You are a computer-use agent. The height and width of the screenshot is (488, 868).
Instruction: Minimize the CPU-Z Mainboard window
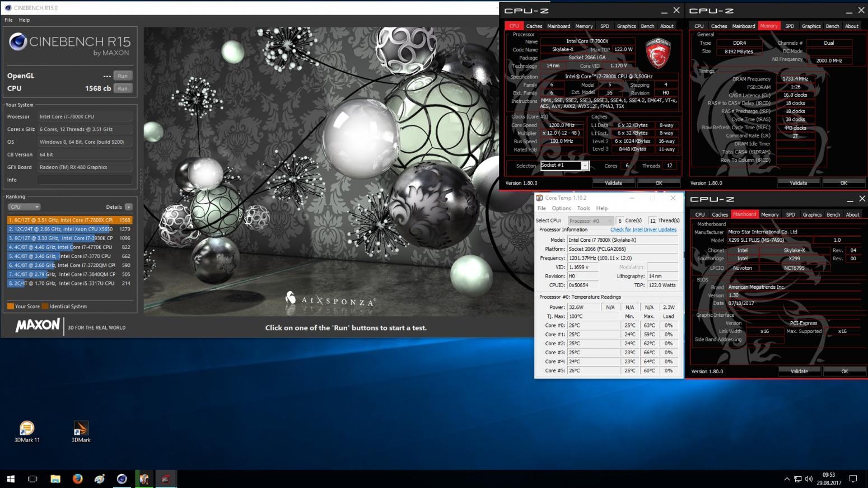[x=850, y=199]
